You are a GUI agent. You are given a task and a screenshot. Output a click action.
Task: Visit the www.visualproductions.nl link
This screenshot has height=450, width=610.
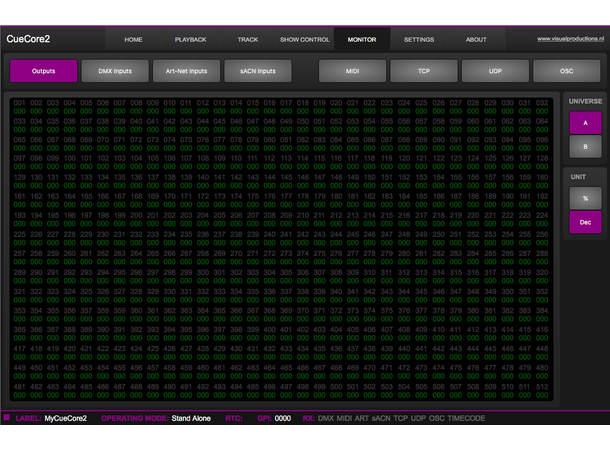(569, 39)
